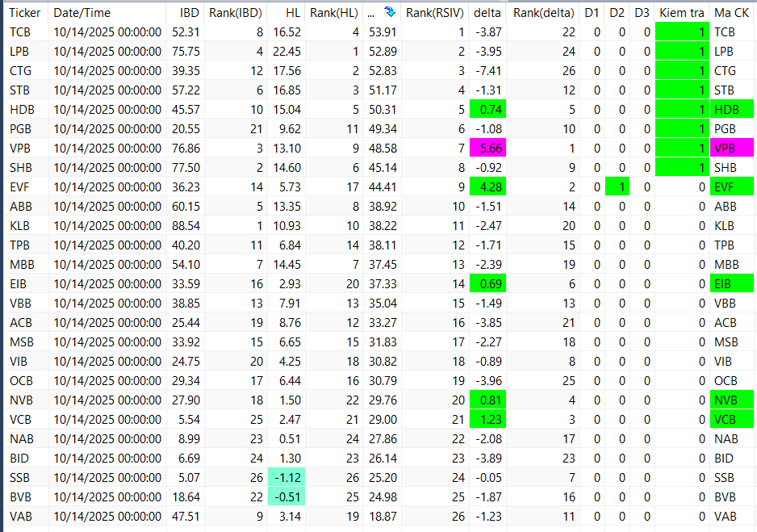Select the delta value -7.41 in CTG row
The height and width of the screenshot is (532, 757).
point(488,70)
